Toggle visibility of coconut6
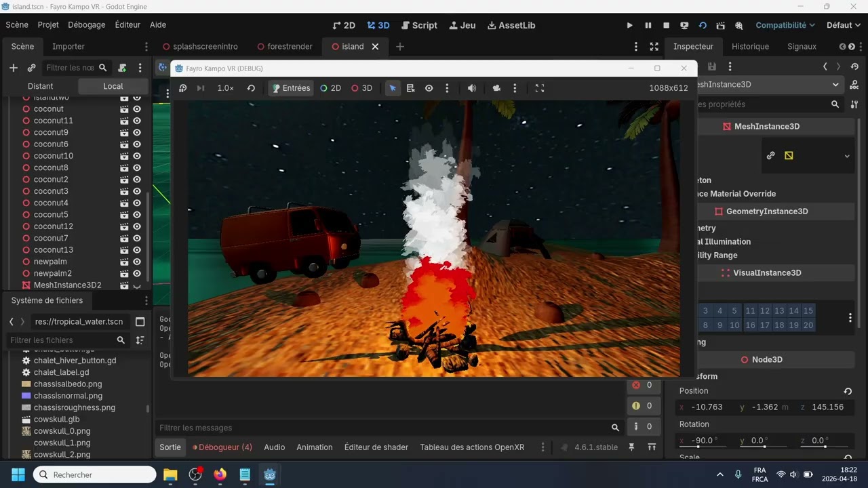Screen dimensions: 868x488 (137, 144)
